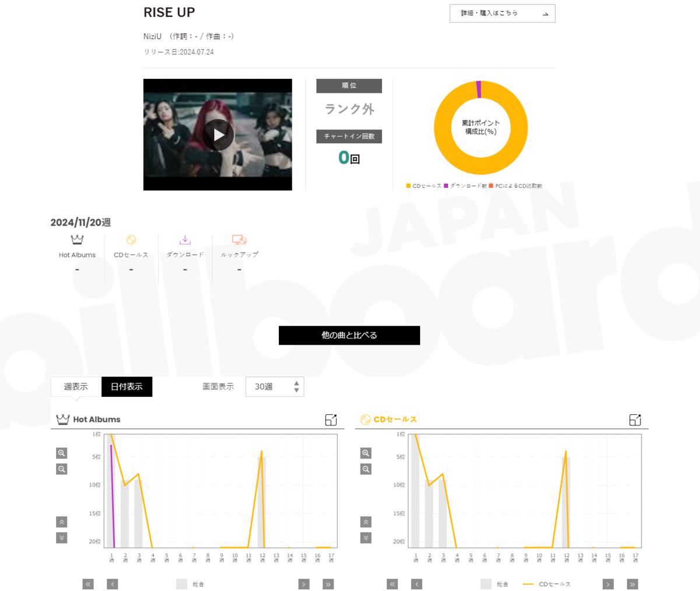Image resolution: width=700 pixels, height=591 pixels.
Task: Go to previous week in Hot Albums chart
Action: [113, 584]
